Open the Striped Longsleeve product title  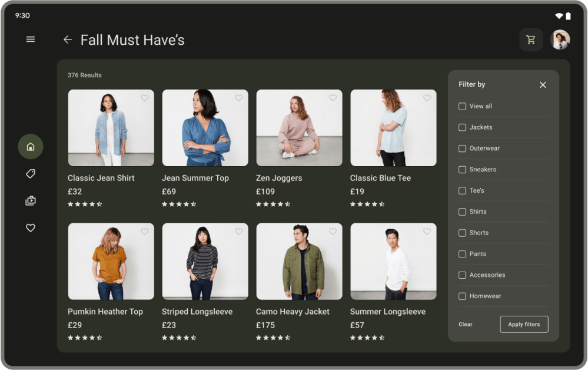pos(197,312)
